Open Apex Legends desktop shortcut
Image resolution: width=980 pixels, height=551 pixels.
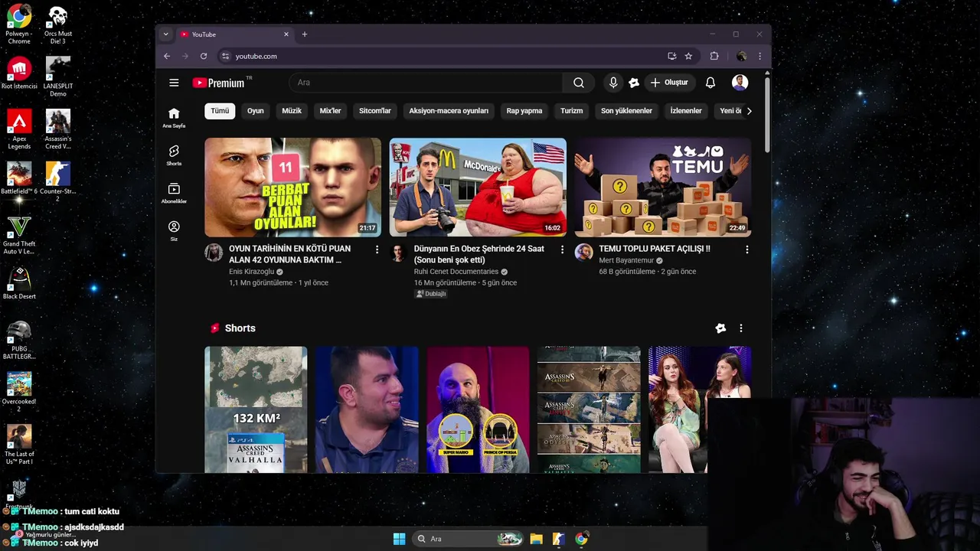pyautogui.click(x=19, y=129)
